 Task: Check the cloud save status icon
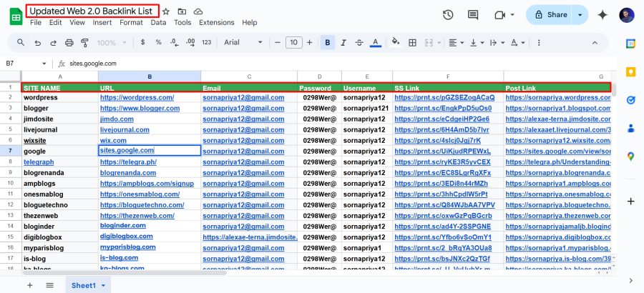pos(198,11)
